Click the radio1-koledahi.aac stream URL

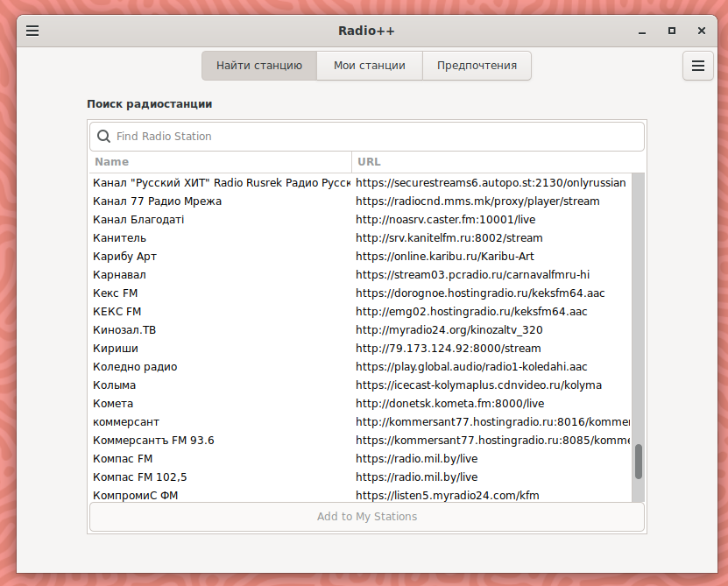coord(471,367)
